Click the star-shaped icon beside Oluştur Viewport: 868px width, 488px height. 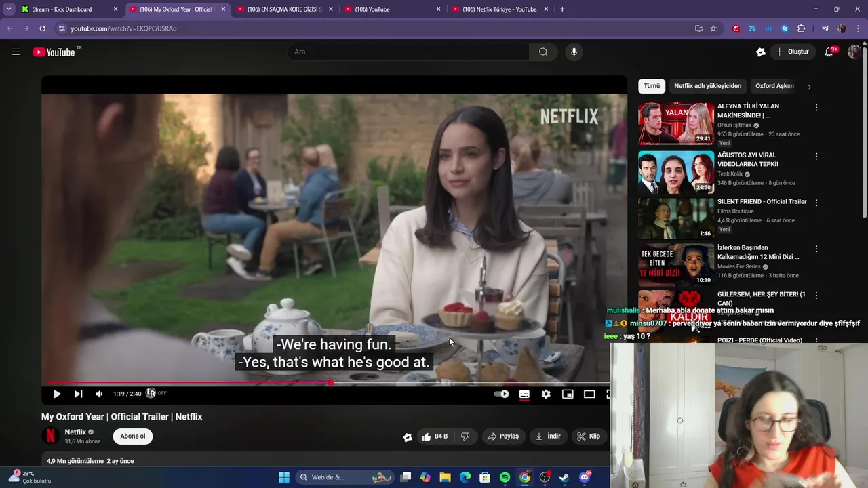[761, 52]
